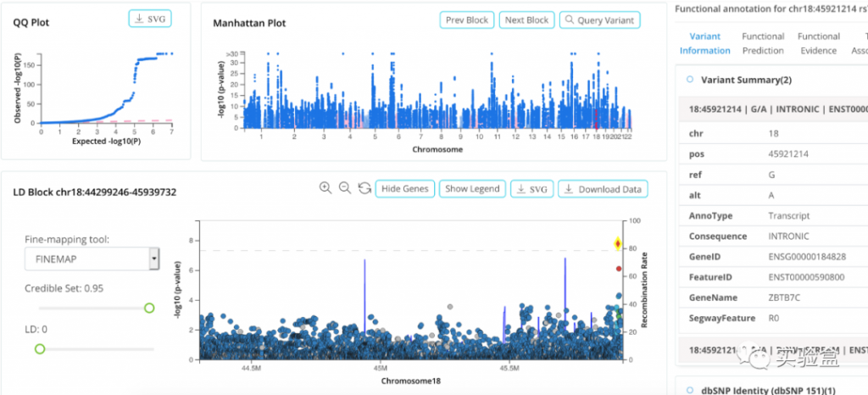Click Consequence value INTRONIC
This screenshot has height=395, width=868.
[x=789, y=236]
